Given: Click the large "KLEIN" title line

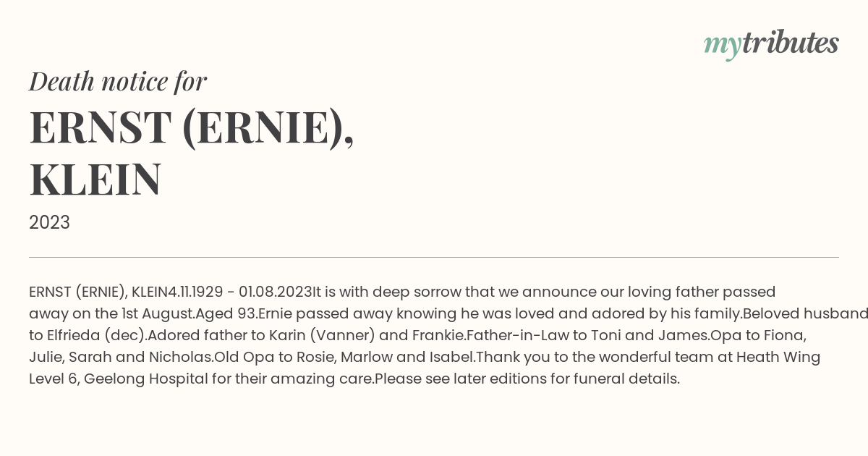Looking at the screenshot, I should click(95, 180).
